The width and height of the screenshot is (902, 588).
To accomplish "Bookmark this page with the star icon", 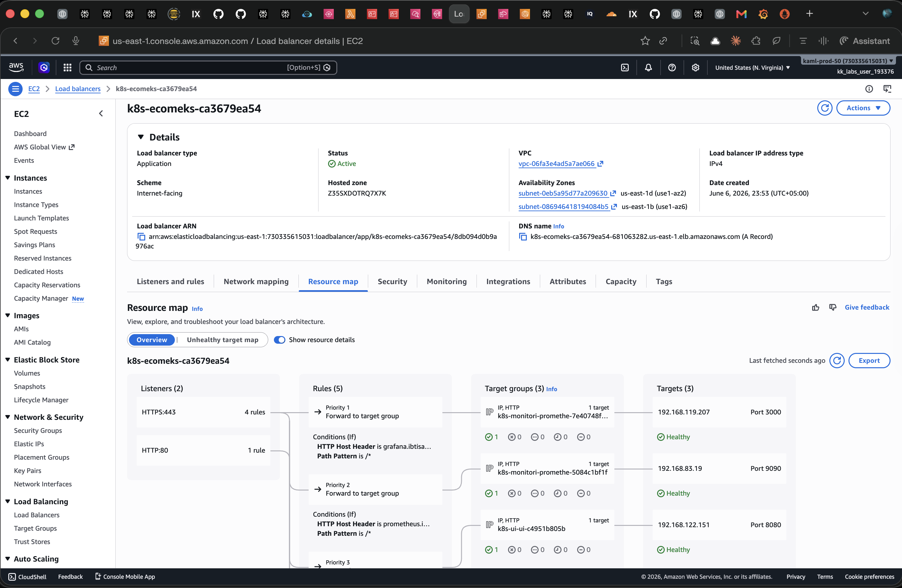I will (x=645, y=41).
